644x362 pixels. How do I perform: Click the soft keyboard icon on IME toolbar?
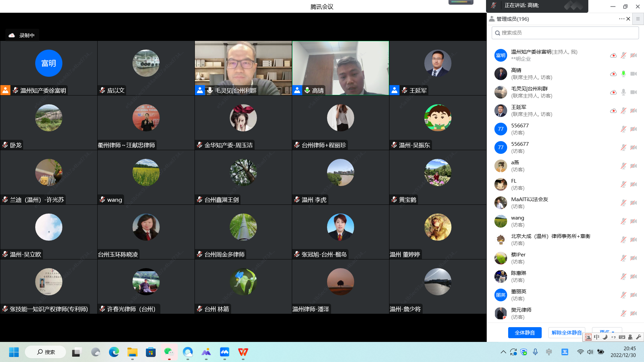[622, 337]
